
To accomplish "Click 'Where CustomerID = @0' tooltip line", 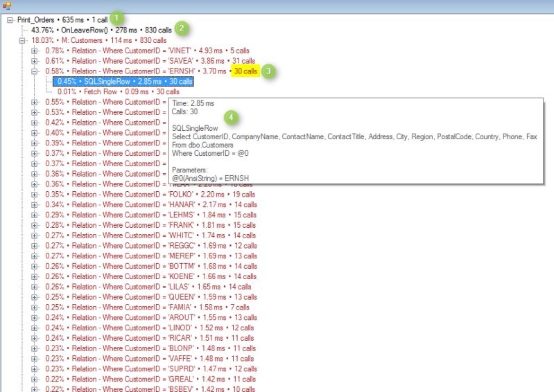I will (210, 154).
